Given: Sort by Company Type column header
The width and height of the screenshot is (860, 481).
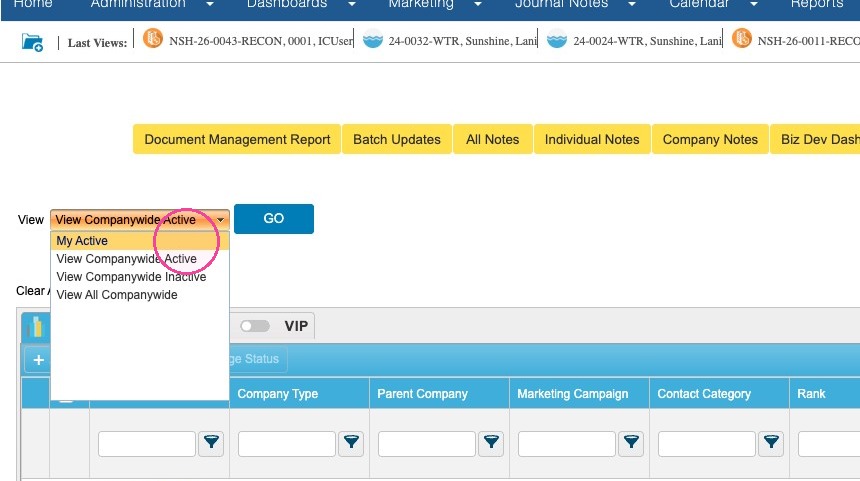Looking at the screenshot, I should [278, 394].
